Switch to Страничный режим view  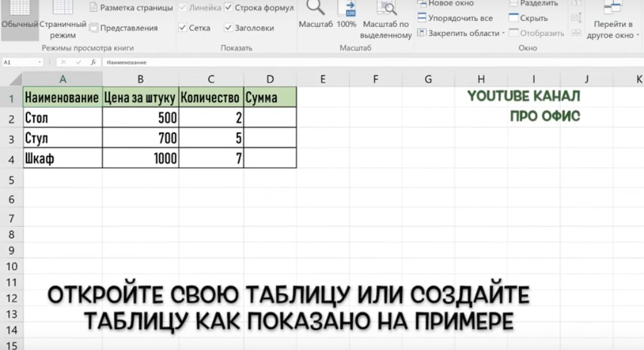pyautogui.click(x=63, y=20)
